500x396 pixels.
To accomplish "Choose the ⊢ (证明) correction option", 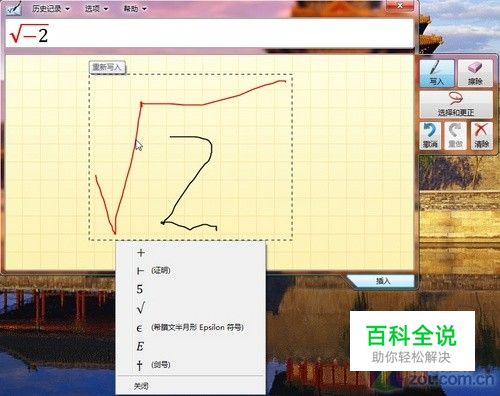I will pos(191,271).
